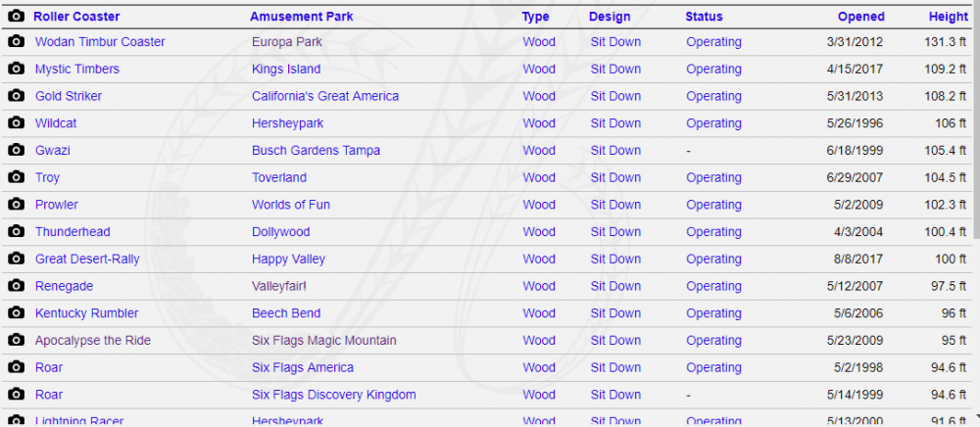
Task: Open California's Great America link
Action: [325, 96]
